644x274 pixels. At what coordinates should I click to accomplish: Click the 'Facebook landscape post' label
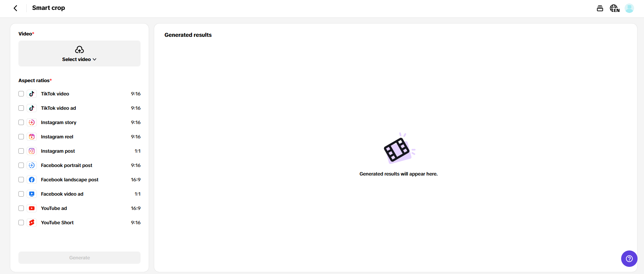pos(70,180)
